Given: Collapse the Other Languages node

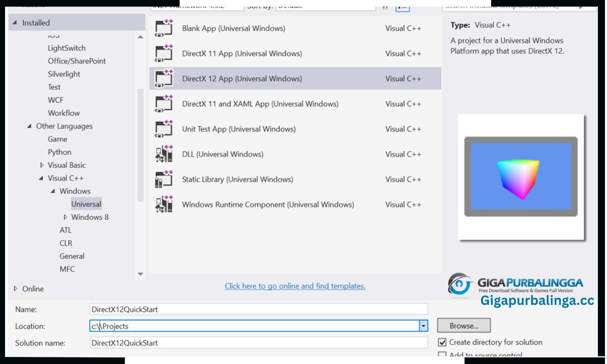Looking at the screenshot, I should [x=29, y=126].
